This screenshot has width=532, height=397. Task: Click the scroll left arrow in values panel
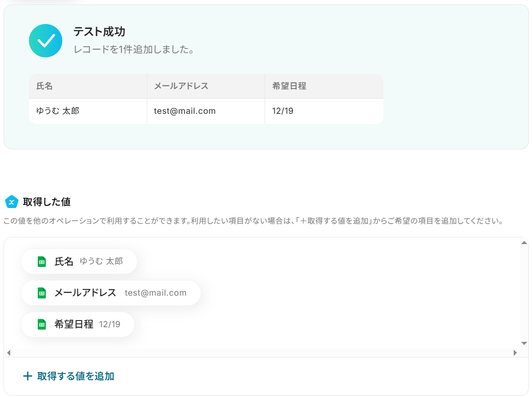(x=9, y=353)
